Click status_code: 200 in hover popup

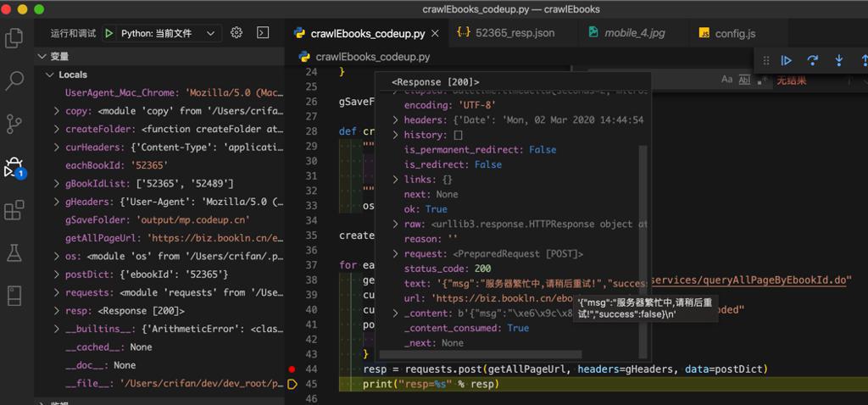[448, 269]
